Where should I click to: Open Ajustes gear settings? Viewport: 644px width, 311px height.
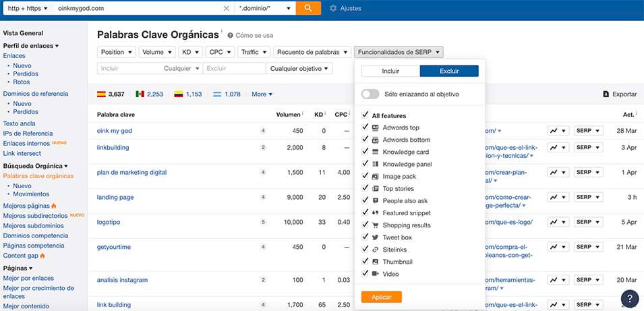tap(345, 8)
